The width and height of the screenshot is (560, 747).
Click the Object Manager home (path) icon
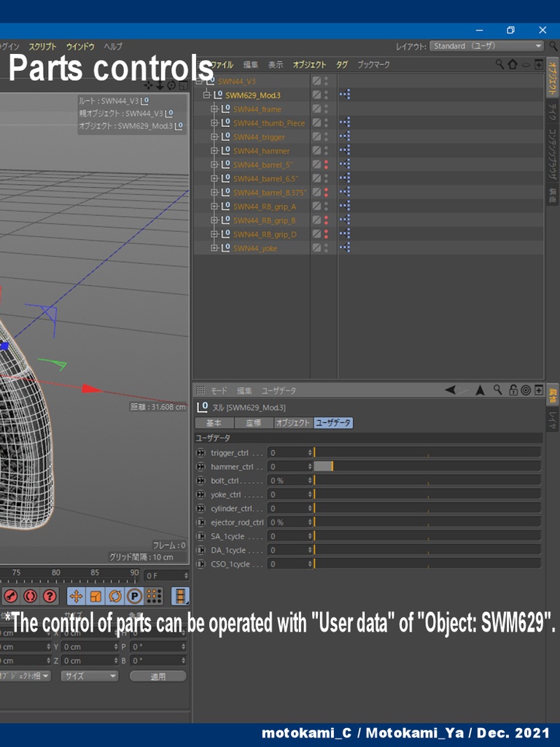(513, 64)
